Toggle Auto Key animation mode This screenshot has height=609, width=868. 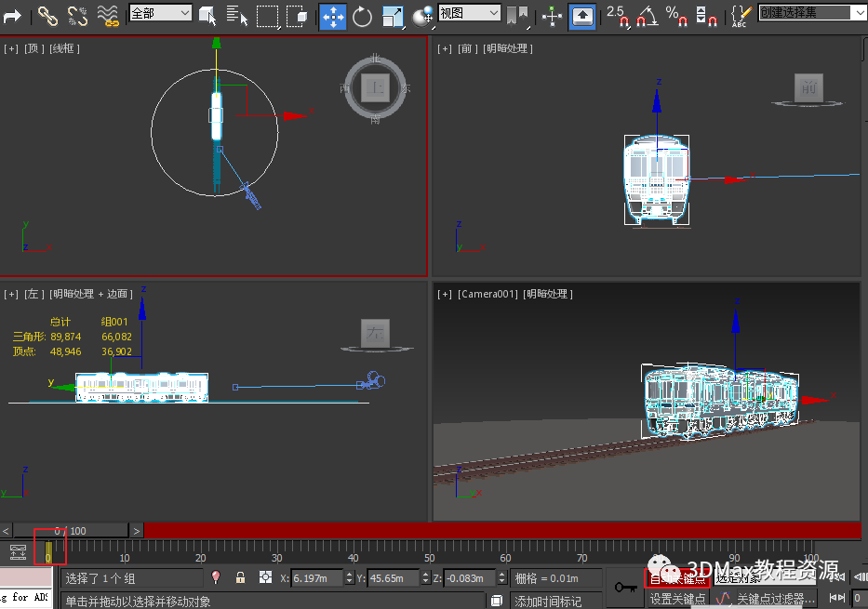pyautogui.click(x=676, y=578)
